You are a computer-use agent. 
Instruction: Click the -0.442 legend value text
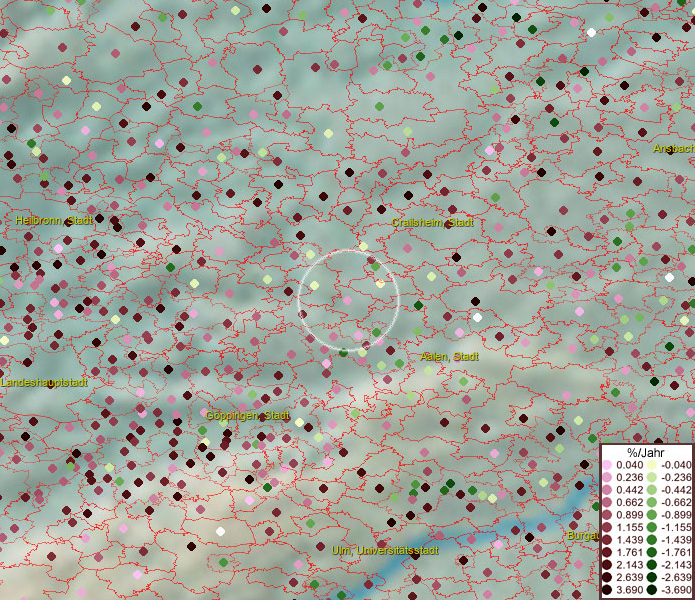click(676, 490)
